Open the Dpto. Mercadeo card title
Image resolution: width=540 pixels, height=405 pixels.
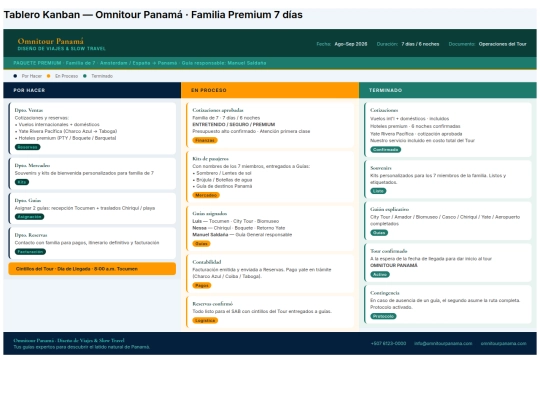[32, 165]
